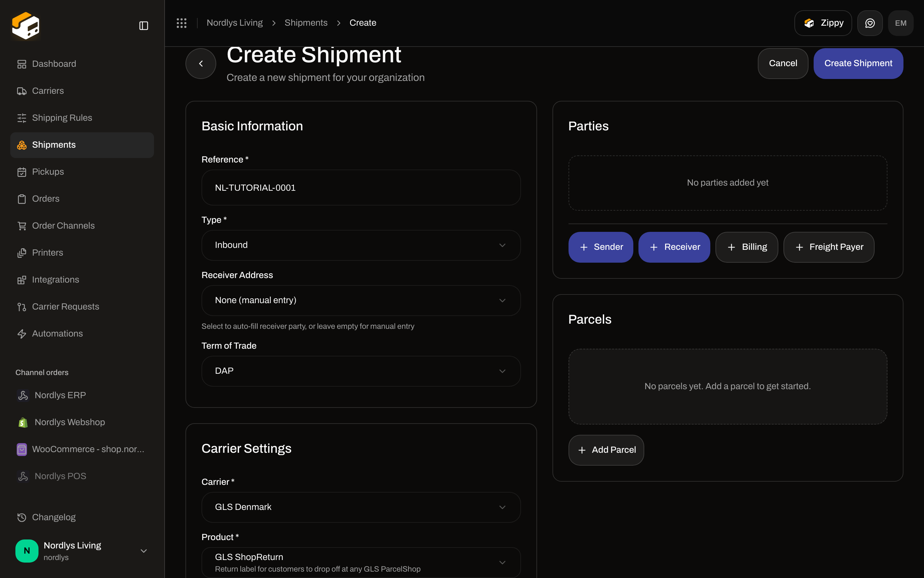
Task: Click the Carriers truck icon
Action: click(22, 91)
